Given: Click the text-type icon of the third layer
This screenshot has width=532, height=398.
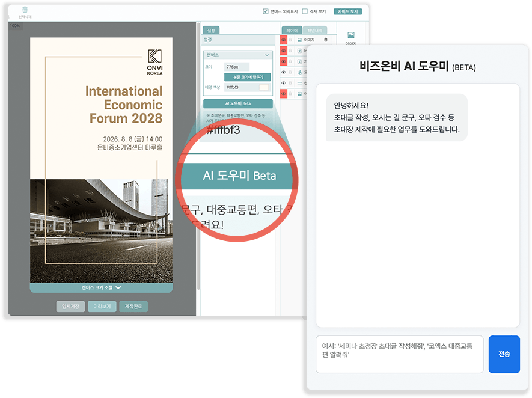Looking at the screenshot, I should 299,61.
